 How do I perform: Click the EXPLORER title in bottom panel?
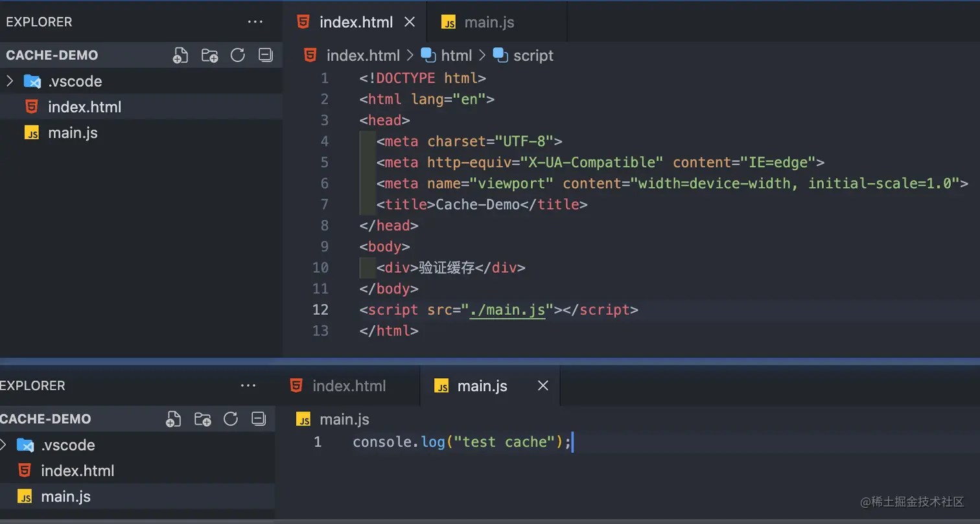point(32,385)
